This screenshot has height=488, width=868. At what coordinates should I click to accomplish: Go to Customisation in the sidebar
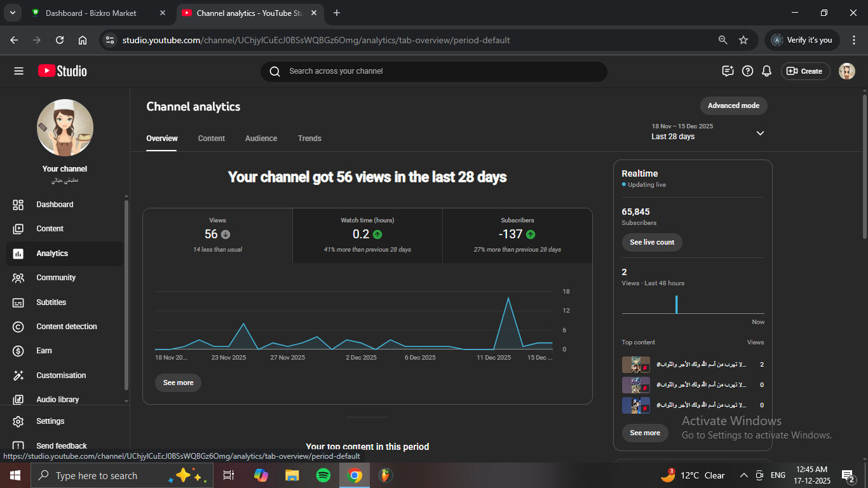click(x=60, y=376)
